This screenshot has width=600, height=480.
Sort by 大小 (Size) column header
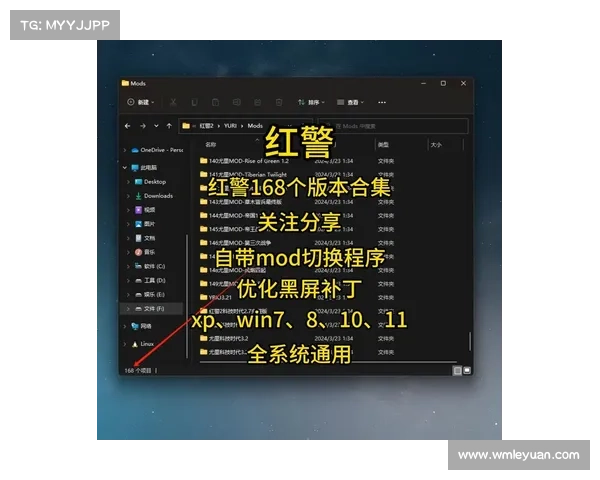436,145
